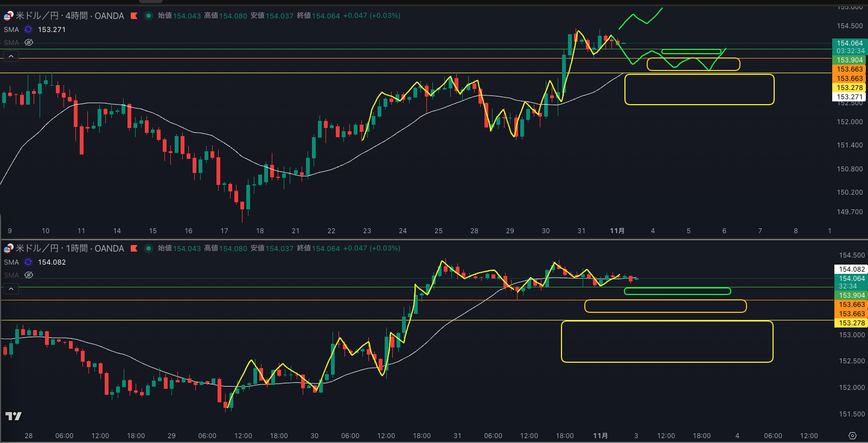Click the red flag icon in the 1-hour chart header
868x443 pixels.
[x=134, y=248]
